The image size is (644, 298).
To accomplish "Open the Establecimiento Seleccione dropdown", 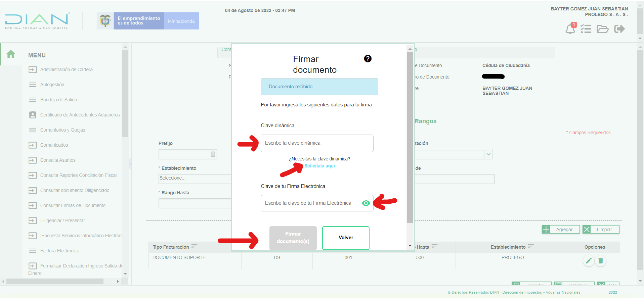I will 195,178.
